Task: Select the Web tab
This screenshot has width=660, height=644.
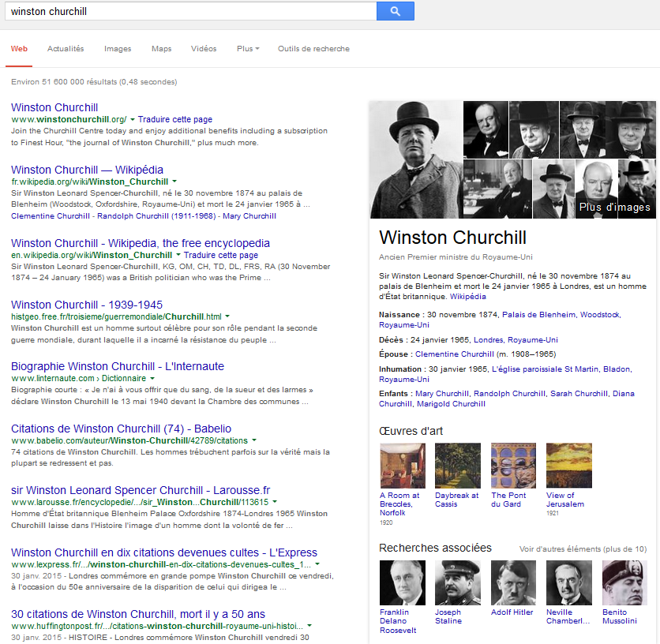Action: [19, 49]
